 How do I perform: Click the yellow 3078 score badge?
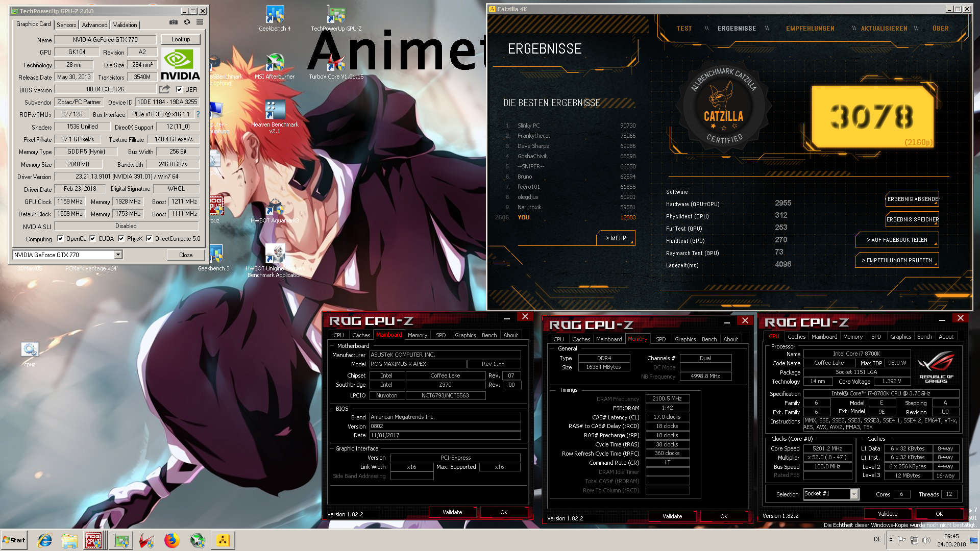(x=872, y=116)
